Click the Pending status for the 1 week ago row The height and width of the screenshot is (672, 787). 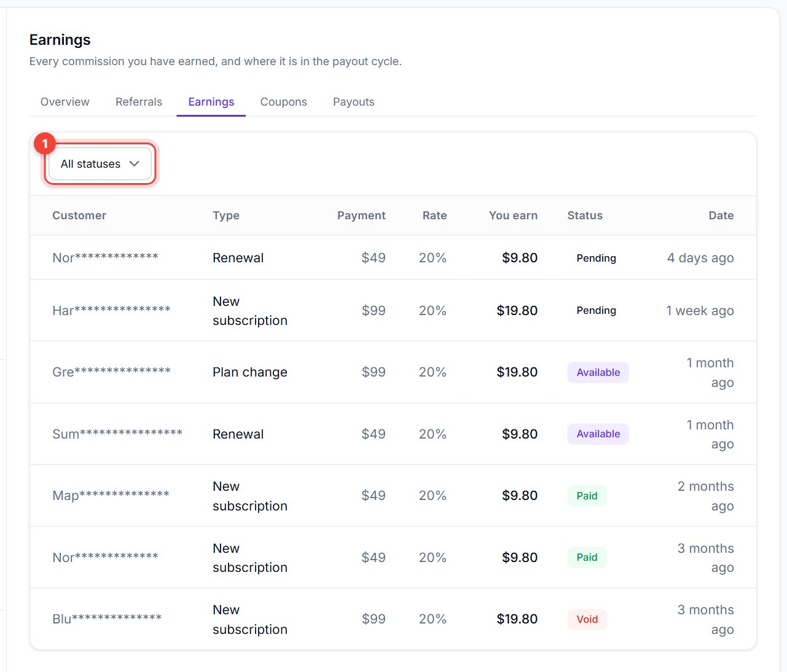596,310
